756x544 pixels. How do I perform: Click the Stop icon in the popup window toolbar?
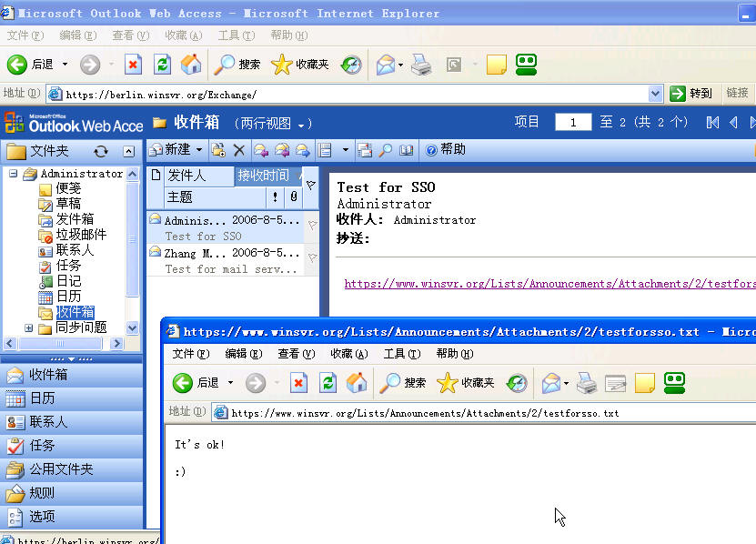tap(298, 383)
